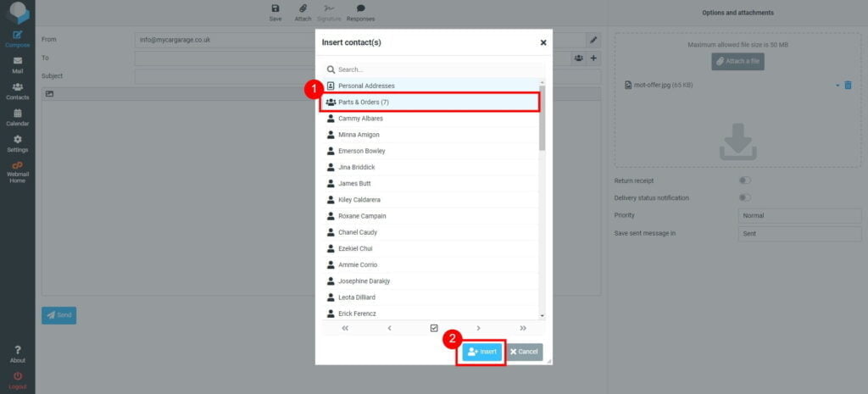Toggle the select-all checkbox icon

tap(434, 328)
